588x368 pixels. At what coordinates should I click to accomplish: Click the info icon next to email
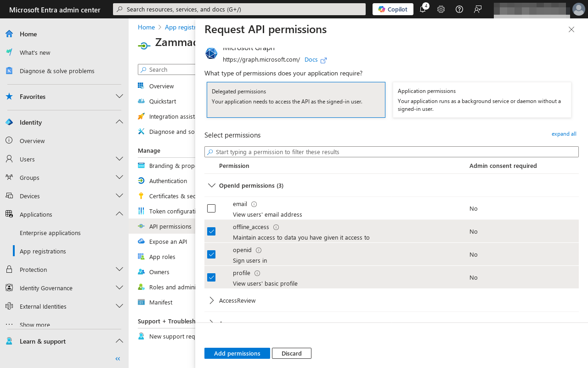coord(254,204)
